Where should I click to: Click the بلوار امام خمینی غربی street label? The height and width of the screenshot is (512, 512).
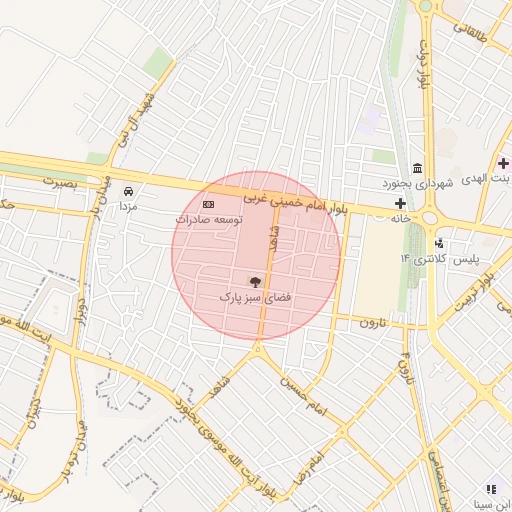(295, 203)
